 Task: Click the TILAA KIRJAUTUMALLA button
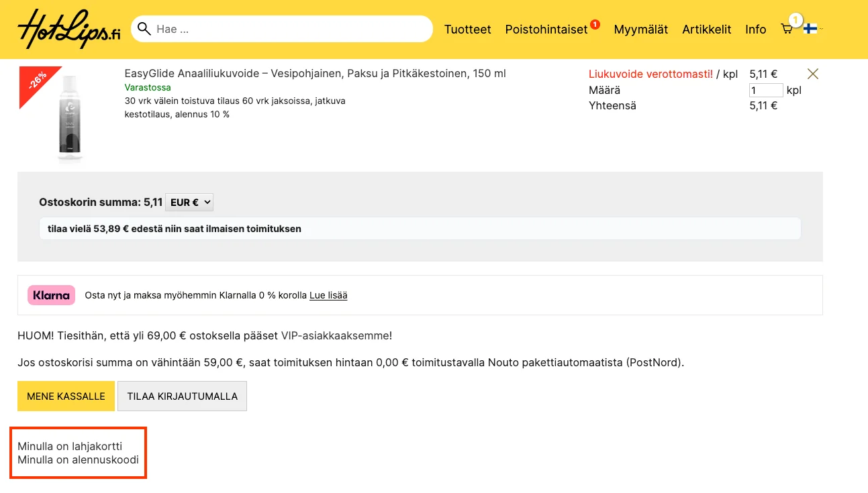183,396
